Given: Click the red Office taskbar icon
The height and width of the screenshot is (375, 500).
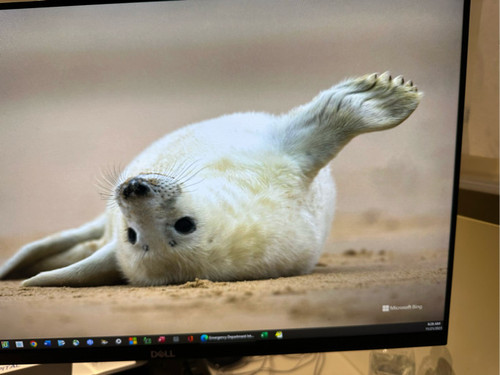Looking at the screenshot, I should [190, 339].
